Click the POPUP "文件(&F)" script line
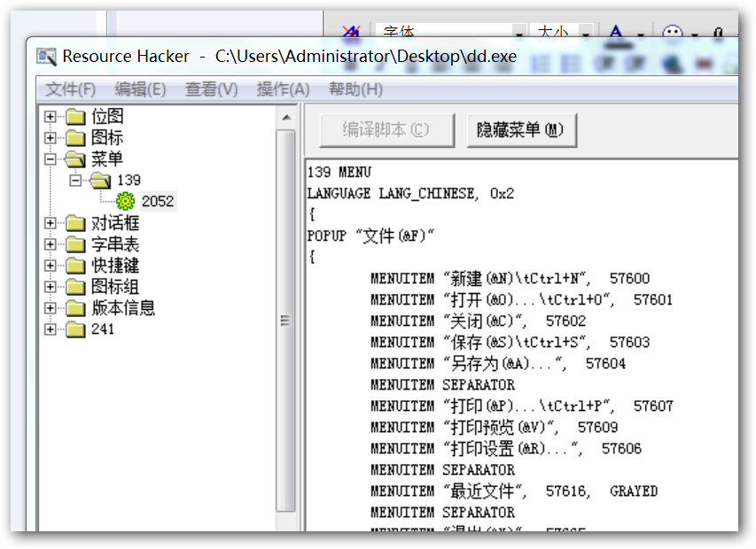 (x=370, y=236)
